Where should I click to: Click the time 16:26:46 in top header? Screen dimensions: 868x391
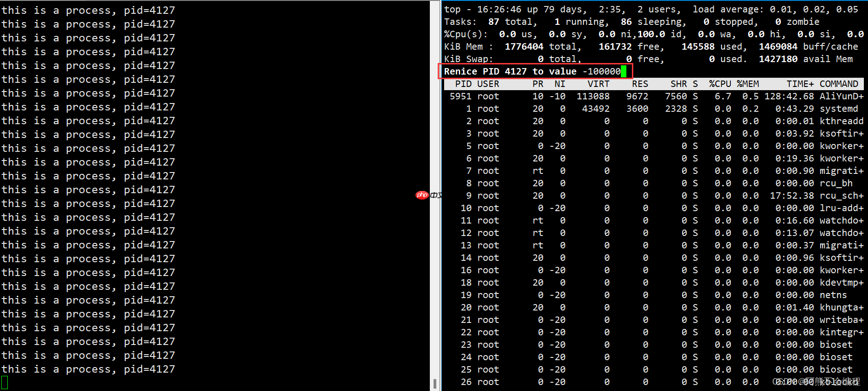pyautogui.click(x=499, y=9)
